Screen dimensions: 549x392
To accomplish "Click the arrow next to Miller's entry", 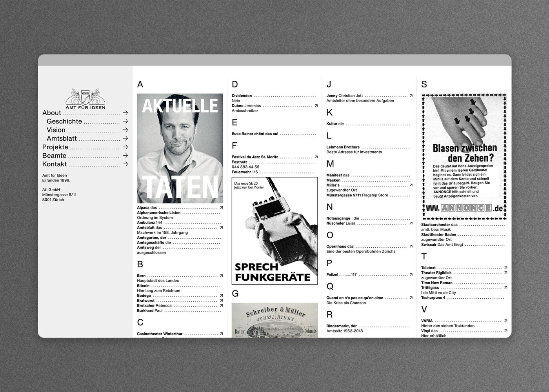I will (x=411, y=185).
